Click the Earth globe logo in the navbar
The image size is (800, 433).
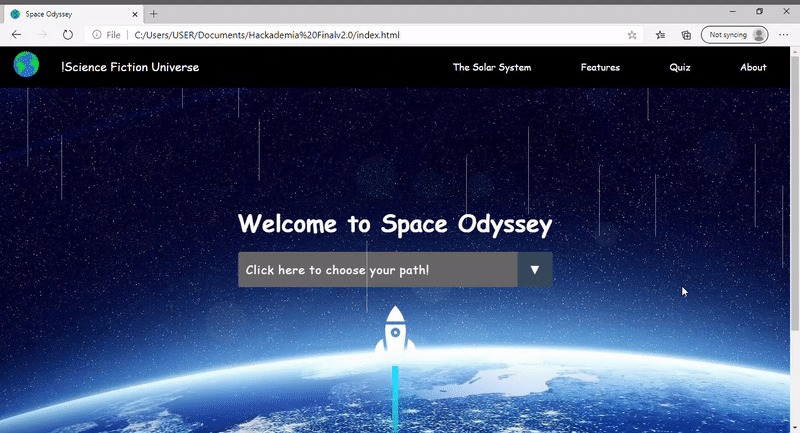26,65
